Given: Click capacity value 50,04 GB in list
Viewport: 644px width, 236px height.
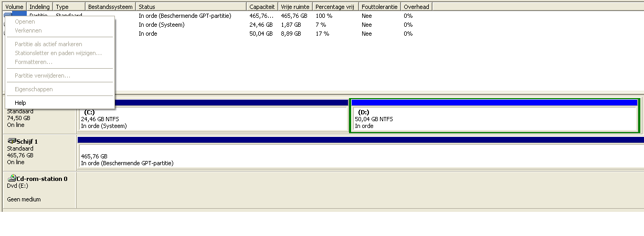Looking at the screenshot, I should coord(261,34).
